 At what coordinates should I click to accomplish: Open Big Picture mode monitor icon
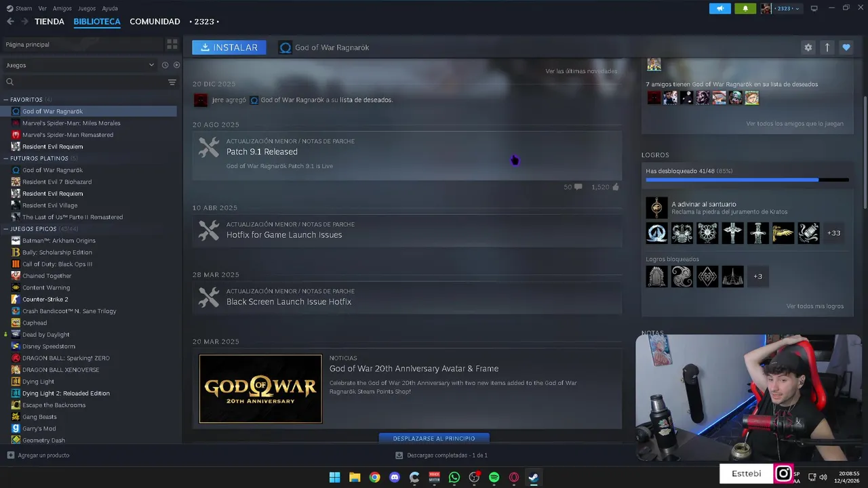coord(814,8)
